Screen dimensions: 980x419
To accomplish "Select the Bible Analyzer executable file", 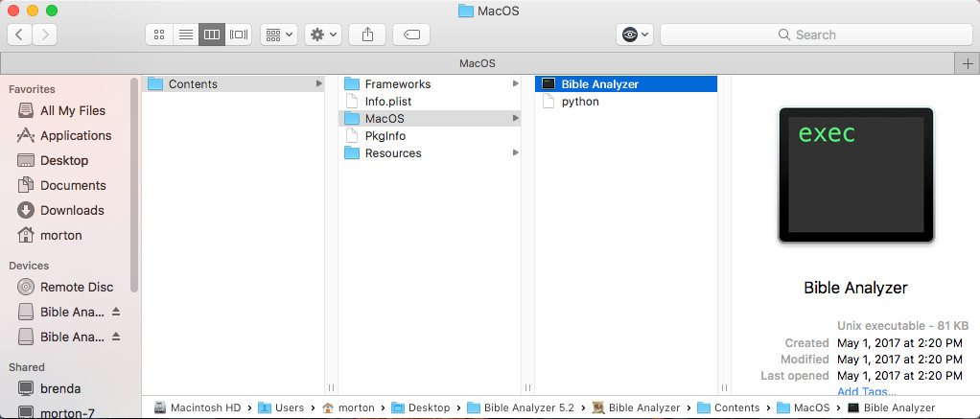I will (x=626, y=83).
